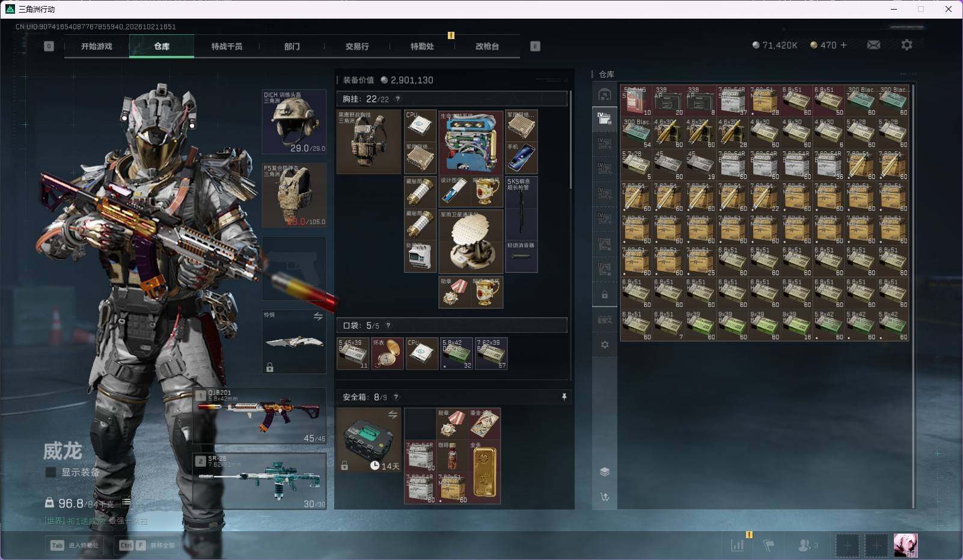Image resolution: width=963 pixels, height=560 pixels.
Task: Open the stash settings gear in sidebar
Action: (x=605, y=345)
